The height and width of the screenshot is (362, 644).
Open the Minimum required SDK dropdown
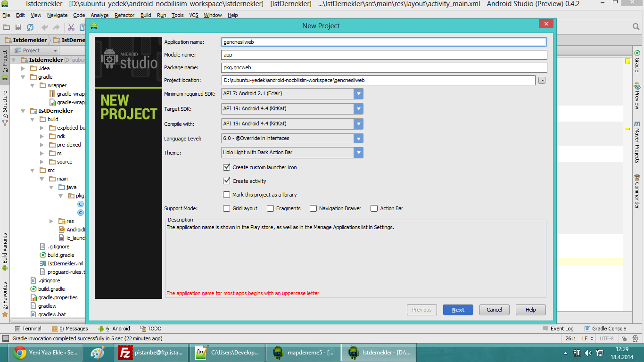[x=359, y=94]
